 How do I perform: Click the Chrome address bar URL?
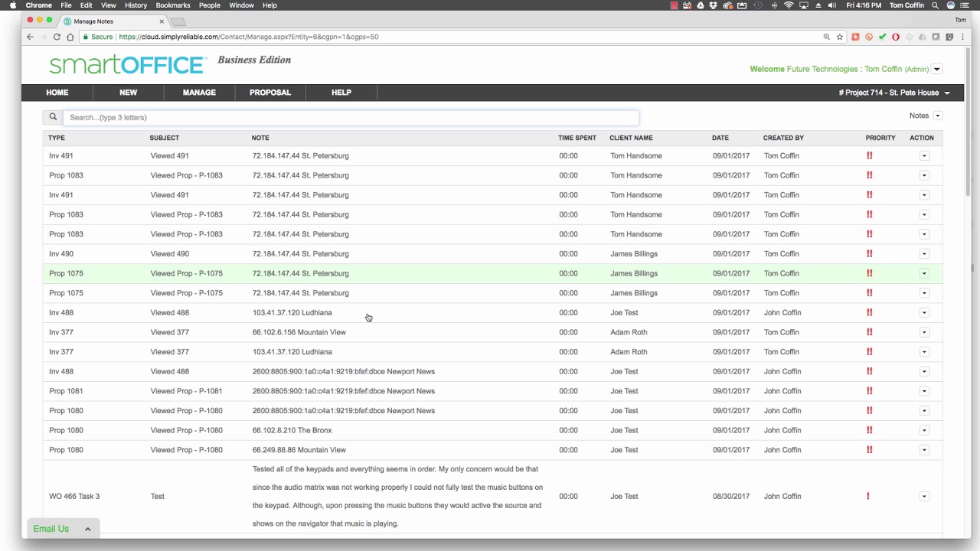249,37
